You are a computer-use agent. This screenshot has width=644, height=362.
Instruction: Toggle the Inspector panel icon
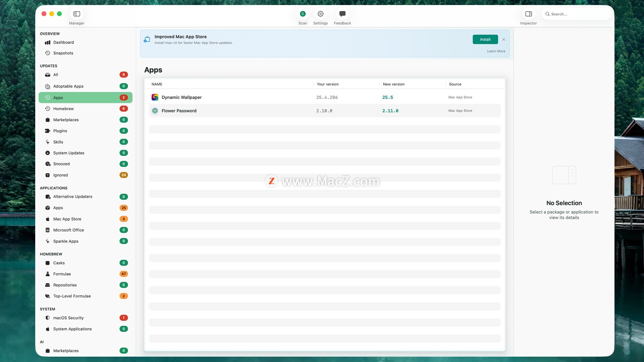pyautogui.click(x=529, y=14)
